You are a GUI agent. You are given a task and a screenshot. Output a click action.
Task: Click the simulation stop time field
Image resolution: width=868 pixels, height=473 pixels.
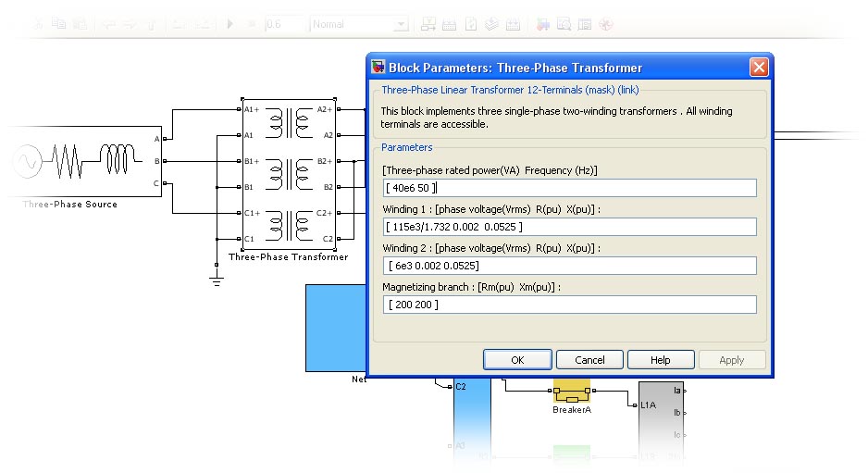[x=285, y=24]
